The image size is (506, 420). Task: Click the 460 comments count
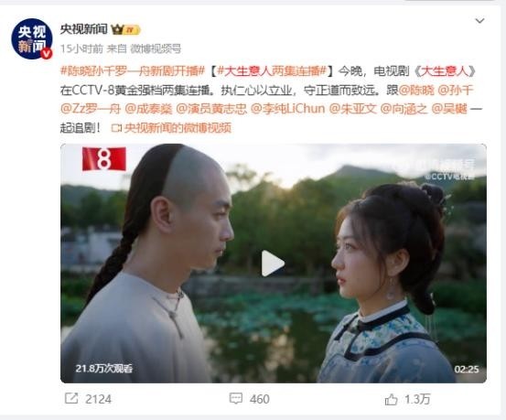coord(260,399)
